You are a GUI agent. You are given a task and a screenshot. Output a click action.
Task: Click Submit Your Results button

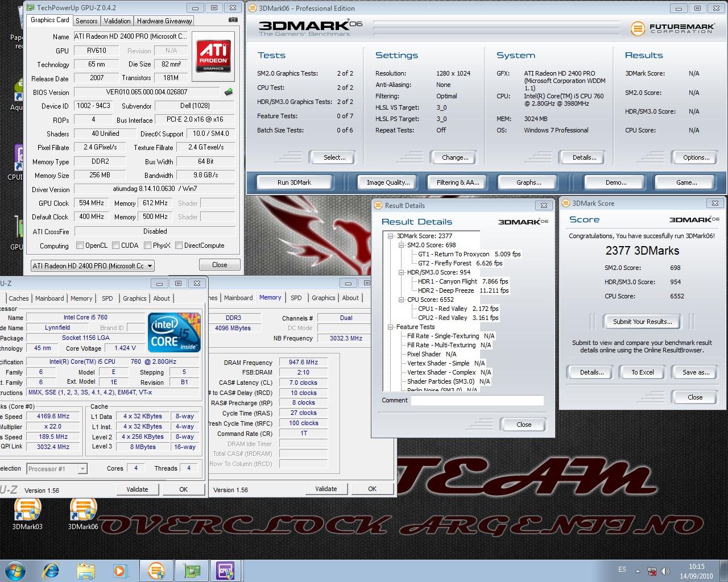point(642,322)
